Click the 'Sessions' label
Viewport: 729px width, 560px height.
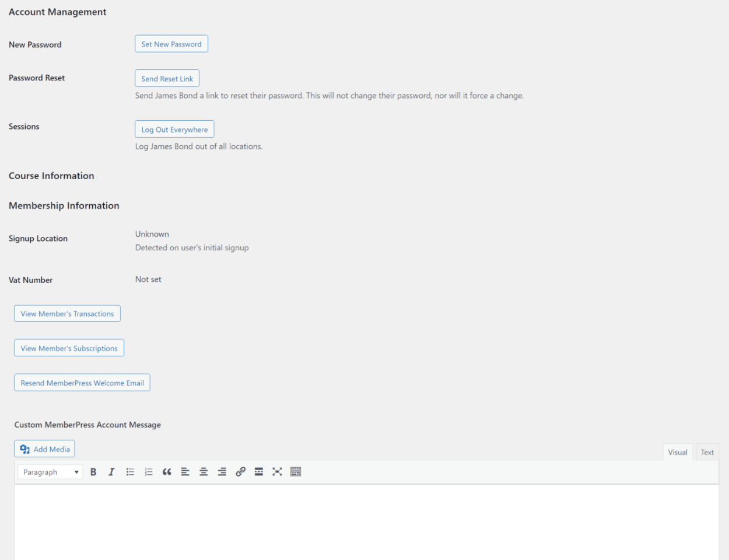24,127
